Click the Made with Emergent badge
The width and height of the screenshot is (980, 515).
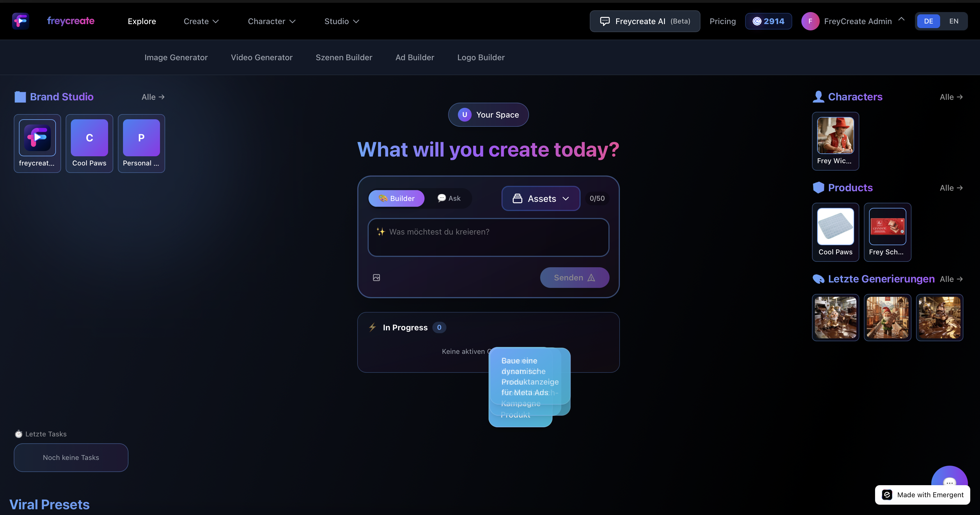[923, 495]
